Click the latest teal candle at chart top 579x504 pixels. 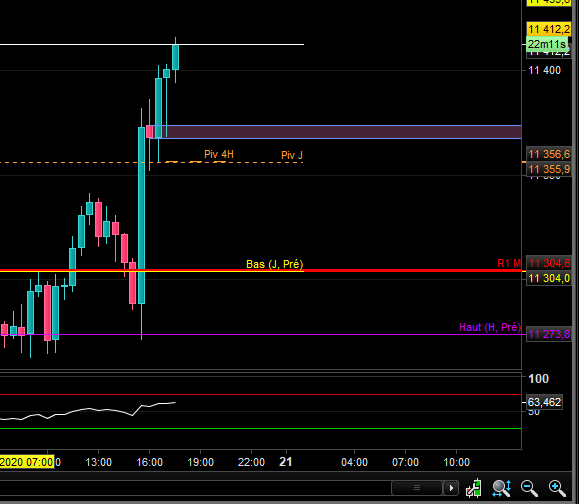(x=175, y=57)
